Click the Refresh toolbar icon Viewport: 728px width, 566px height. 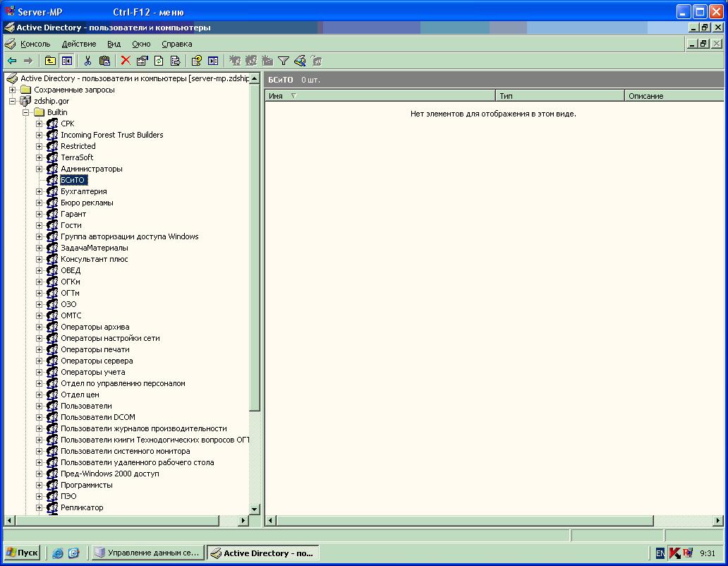159,61
